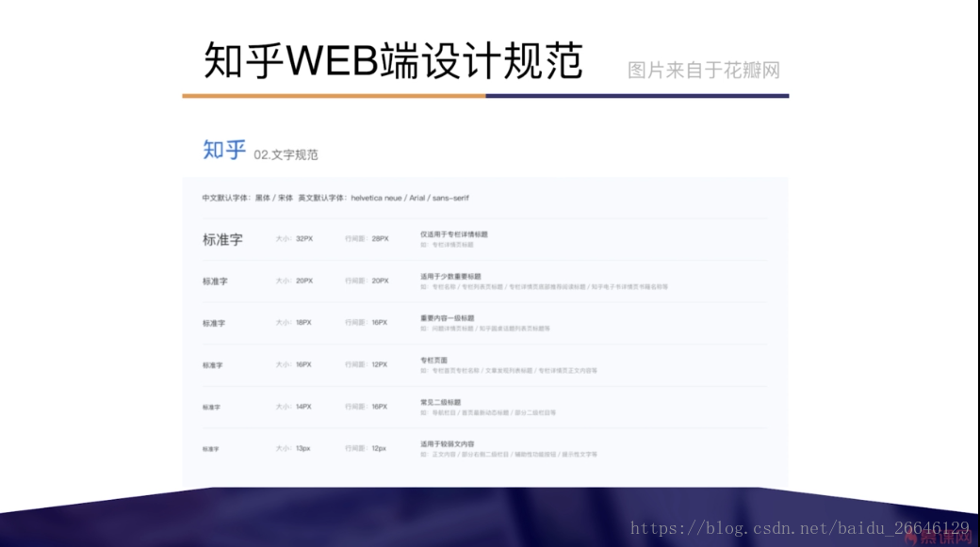Click the text helvetica neue / Arial / sans-serif
The width and height of the screenshot is (980, 547).
410,198
